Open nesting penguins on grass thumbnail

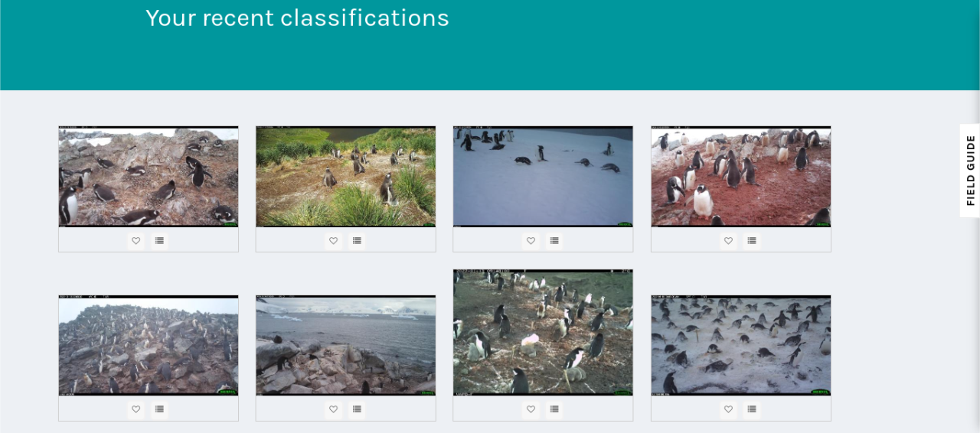click(x=543, y=333)
